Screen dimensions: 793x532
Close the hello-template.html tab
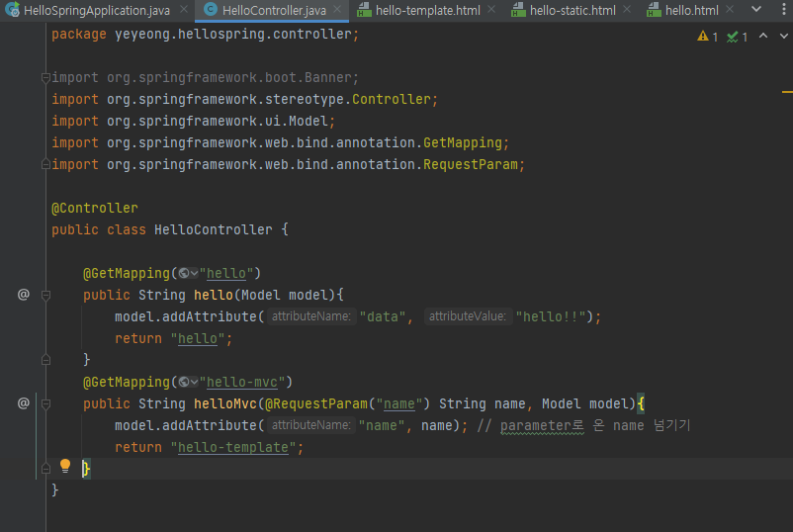point(491,9)
